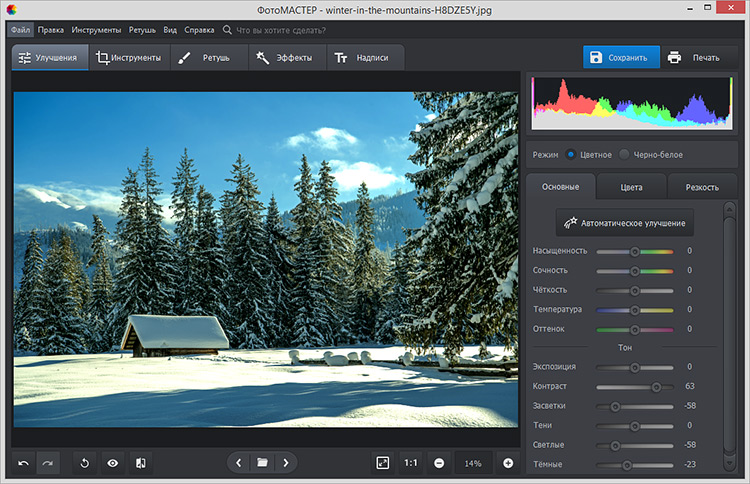Select the Цветное color mode radio button
This screenshot has height=484, width=750.
(x=571, y=154)
